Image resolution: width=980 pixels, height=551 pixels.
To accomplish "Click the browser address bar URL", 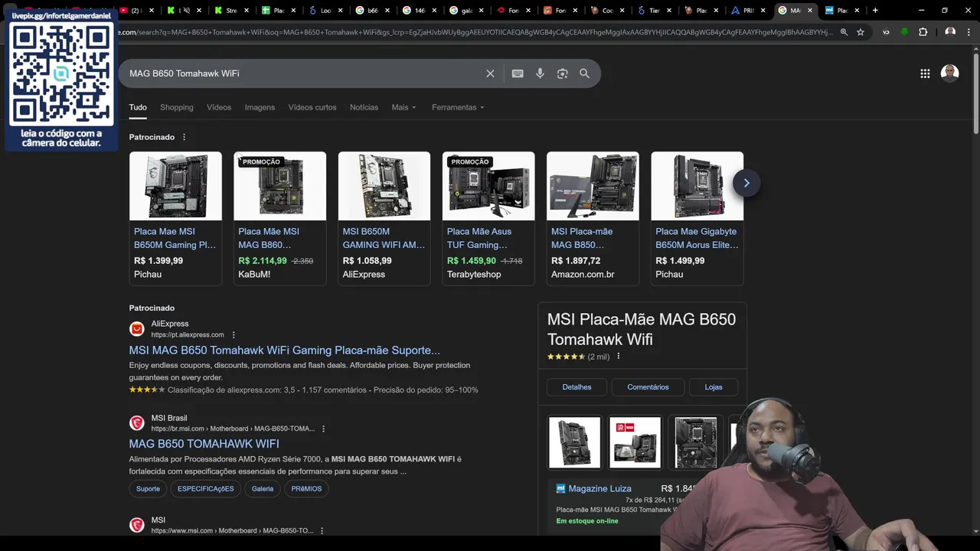I will pos(475,32).
